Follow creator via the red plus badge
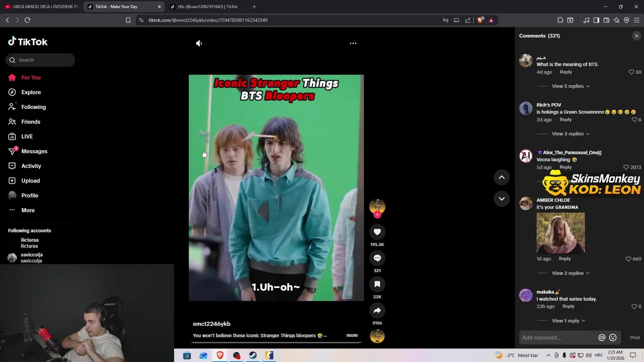 pos(377,215)
